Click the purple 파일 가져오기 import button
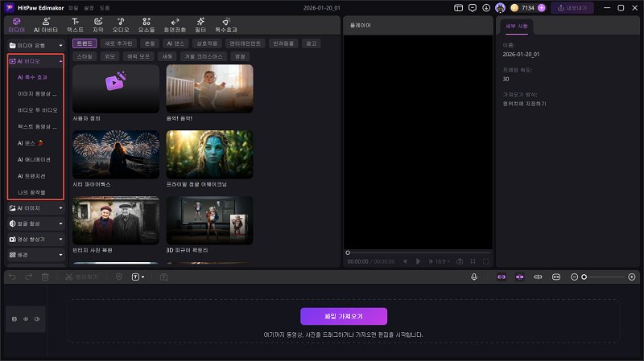The height and width of the screenshot is (361, 644). point(344,316)
